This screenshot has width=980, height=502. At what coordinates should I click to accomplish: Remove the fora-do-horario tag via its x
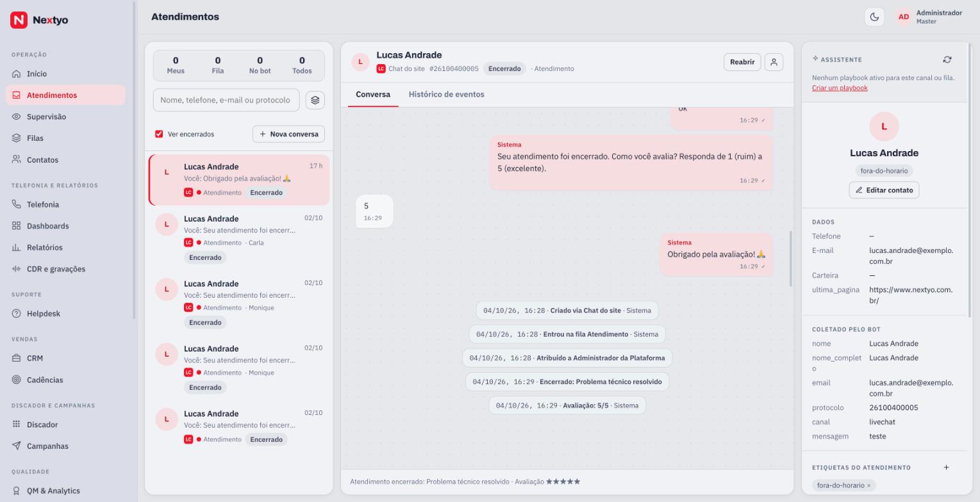(x=869, y=485)
